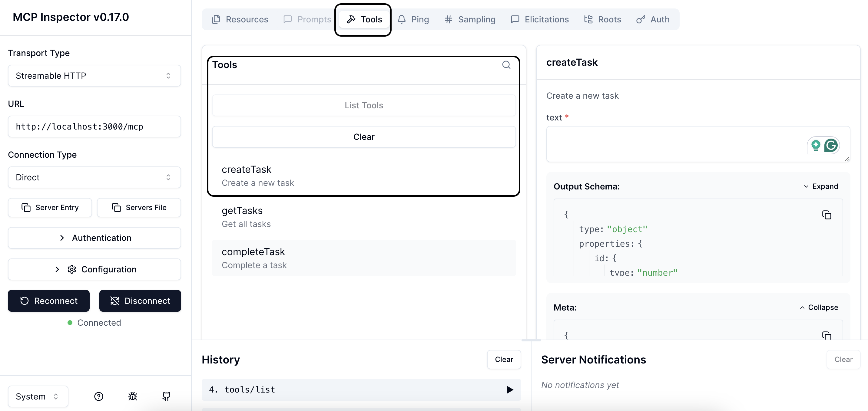Open the System theme dropdown
Image resolution: width=868 pixels, height=411 pixels.
tap(38, 396)
